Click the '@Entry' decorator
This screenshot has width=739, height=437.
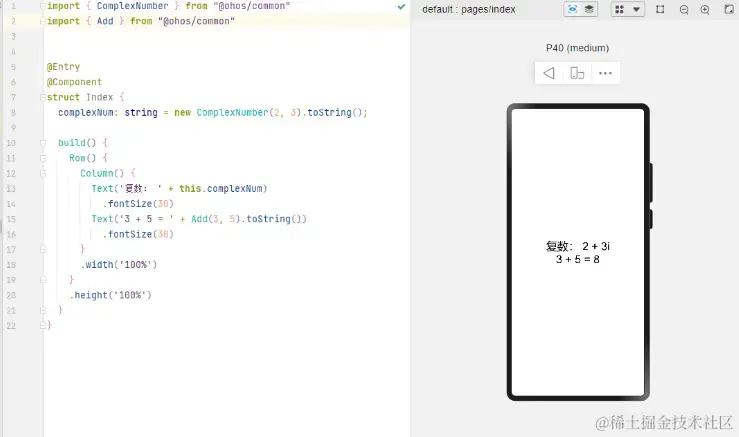click(63, 67)
